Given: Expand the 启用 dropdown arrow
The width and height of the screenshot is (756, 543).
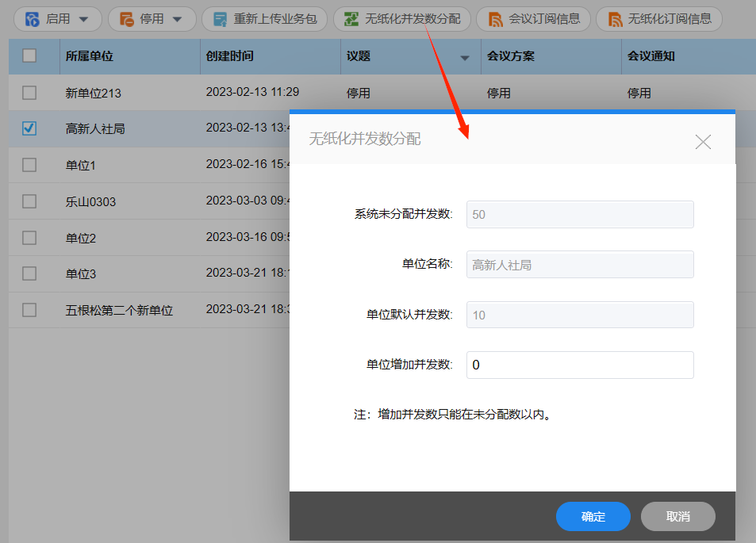Looking at the screenshot, I should coord(83,19).
